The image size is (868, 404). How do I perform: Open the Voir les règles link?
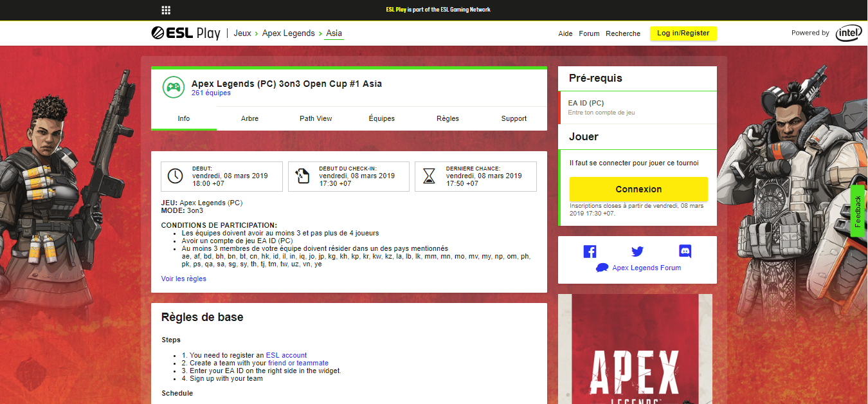(x=184, y=279)
